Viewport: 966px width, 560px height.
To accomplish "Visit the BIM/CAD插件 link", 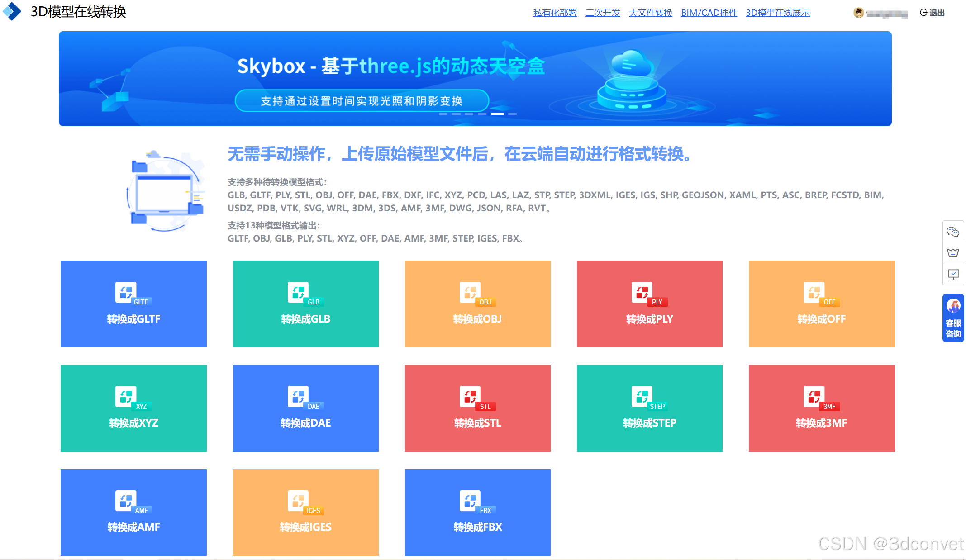I will [709, 13].
